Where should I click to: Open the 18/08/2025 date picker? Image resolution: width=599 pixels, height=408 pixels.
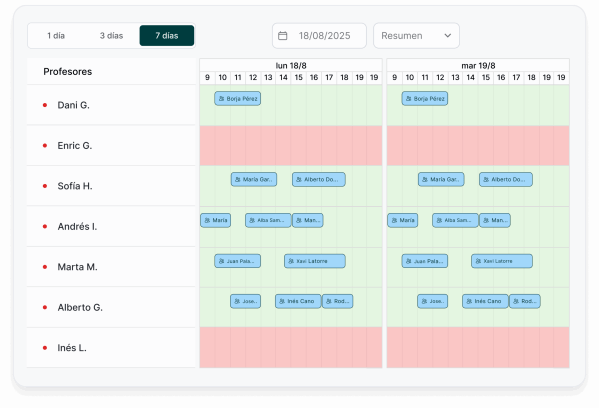pos(319,36)
